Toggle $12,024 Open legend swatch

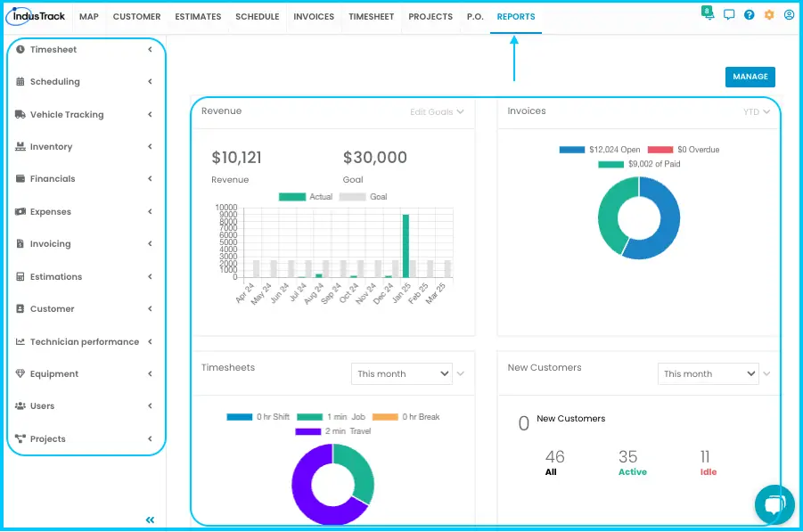point(572,150)
